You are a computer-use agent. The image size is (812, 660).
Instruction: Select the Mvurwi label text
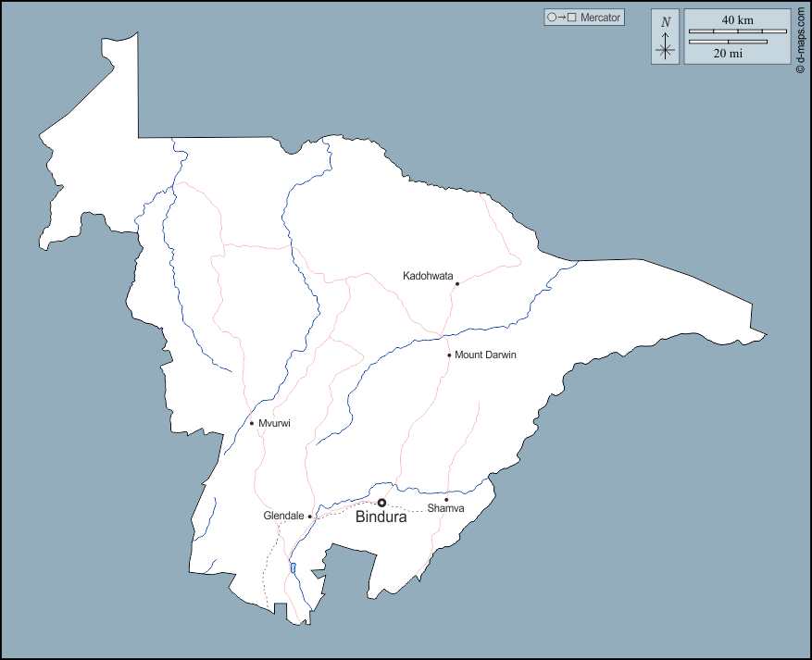[275, 423]
